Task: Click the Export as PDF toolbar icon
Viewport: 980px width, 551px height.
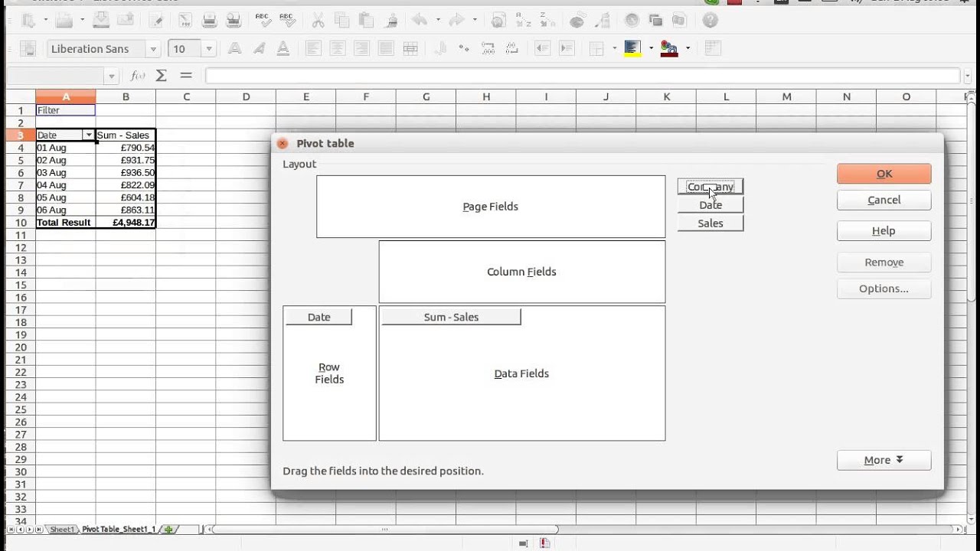Action: [x=185, y=21]
